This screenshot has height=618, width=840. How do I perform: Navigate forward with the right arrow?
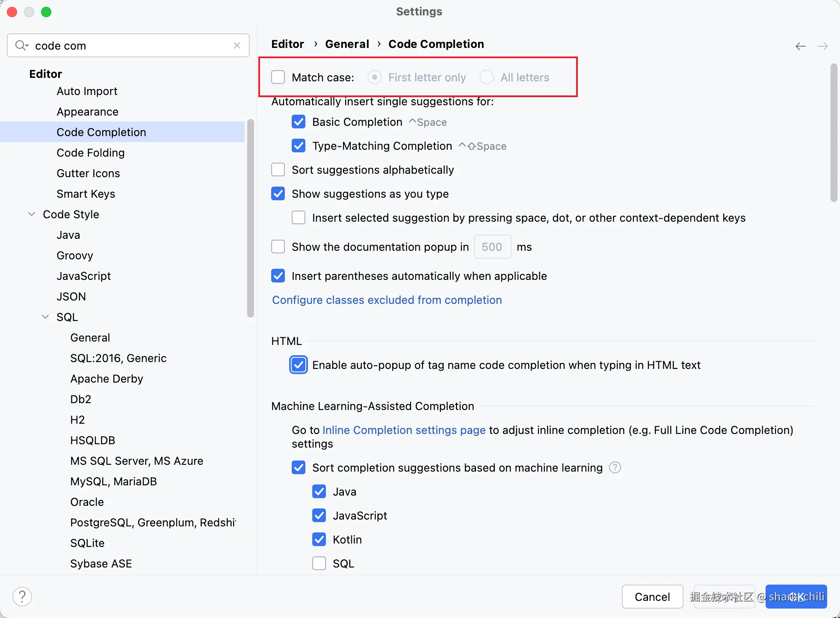click(822, 46)
